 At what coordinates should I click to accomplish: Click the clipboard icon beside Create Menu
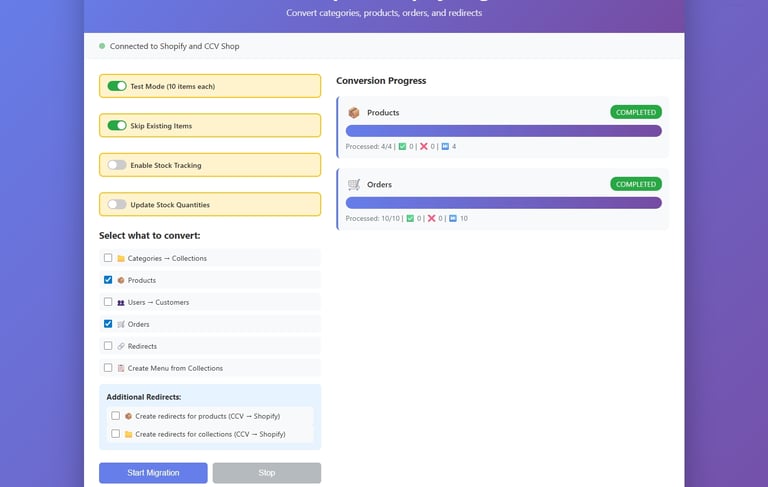pos(121,368)
